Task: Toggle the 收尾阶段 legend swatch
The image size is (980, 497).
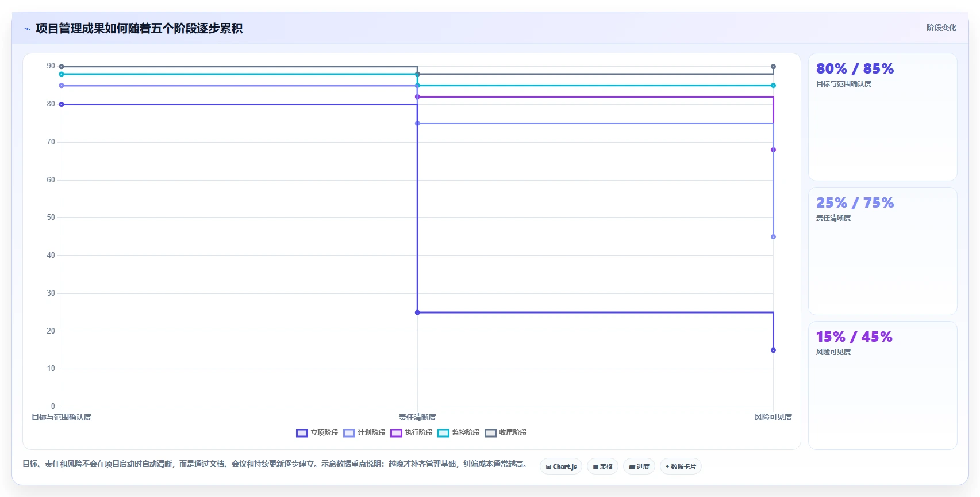Action: (x=490, y=433)
